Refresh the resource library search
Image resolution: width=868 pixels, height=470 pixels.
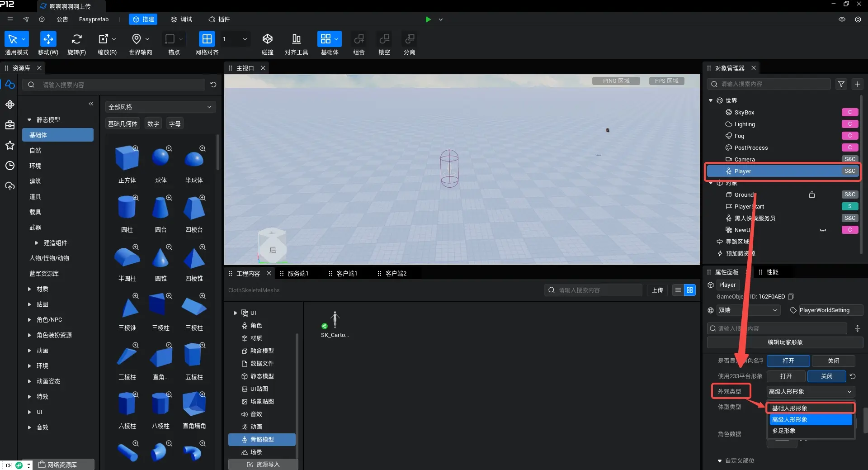click(x=213, y=85)
